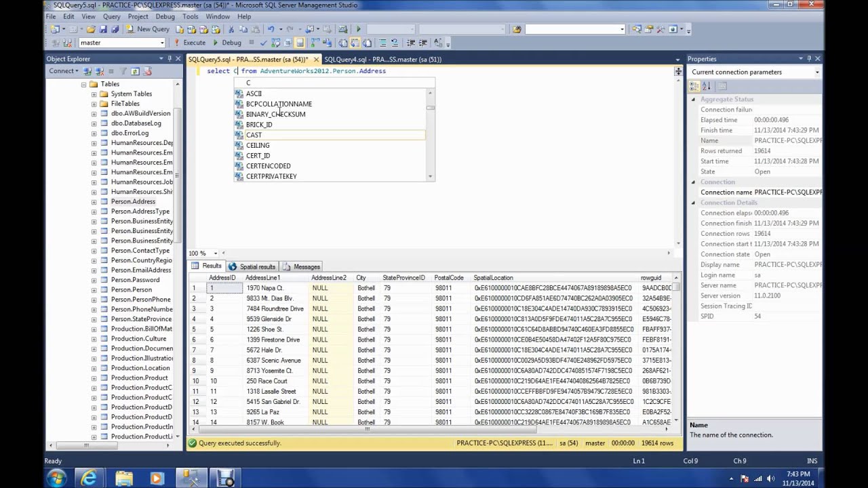The width and height of the screenshot is (868, 488).
Task: Click the Query Options icon
Action: pyautogui.click(x=288, y=43)
